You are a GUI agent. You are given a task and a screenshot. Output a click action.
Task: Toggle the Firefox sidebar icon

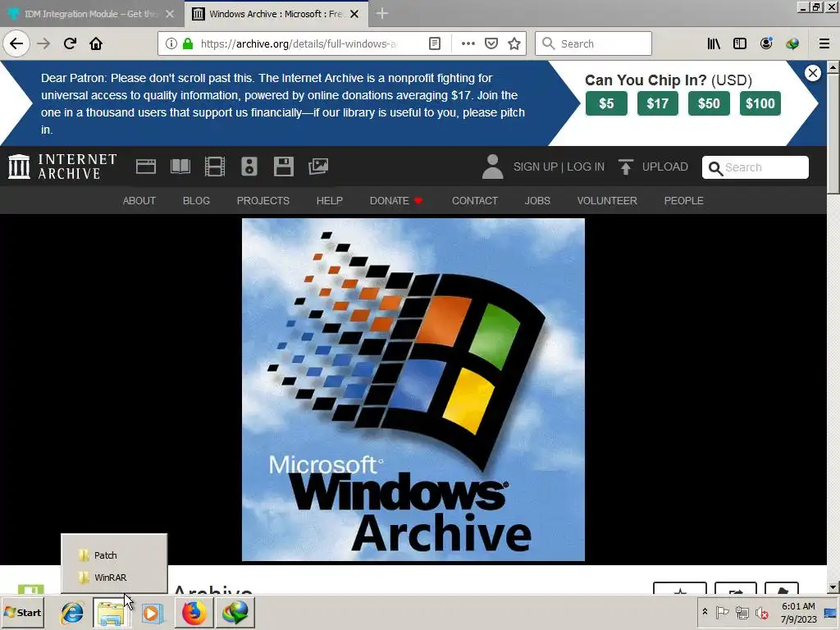(x=740, y=44)
